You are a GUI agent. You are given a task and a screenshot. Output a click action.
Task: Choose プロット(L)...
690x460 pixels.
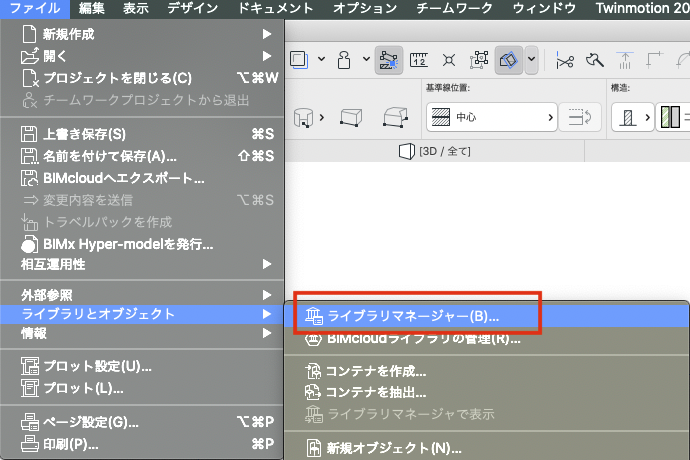[x=142, y=388]
